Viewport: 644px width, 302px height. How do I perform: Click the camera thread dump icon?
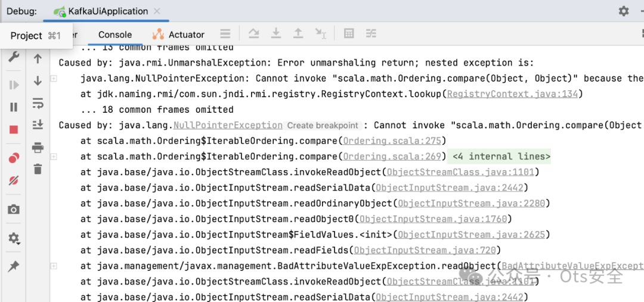click(14, 210)
